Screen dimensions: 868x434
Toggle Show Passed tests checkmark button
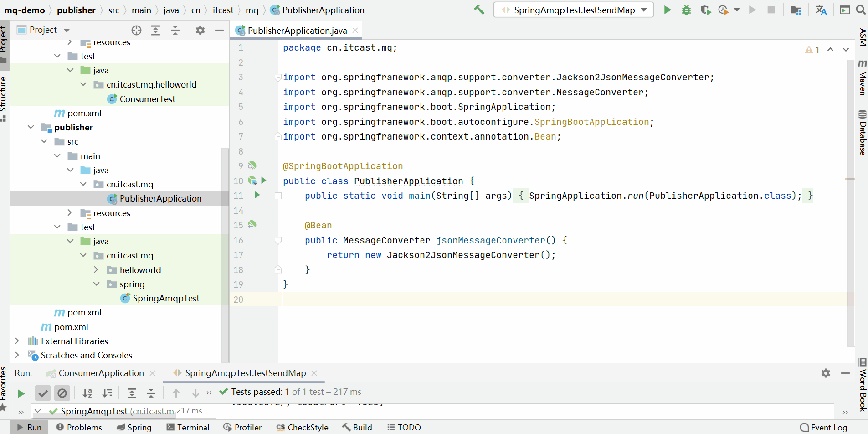pos(43,393)
